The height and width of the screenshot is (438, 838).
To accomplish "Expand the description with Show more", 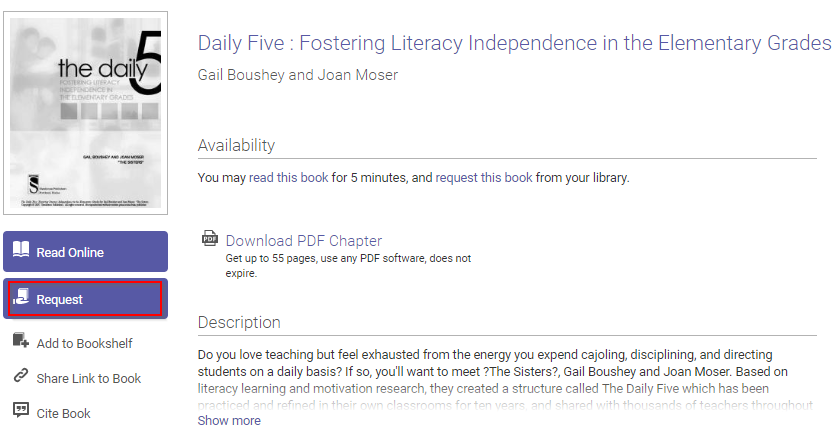I will click(229, 421).
